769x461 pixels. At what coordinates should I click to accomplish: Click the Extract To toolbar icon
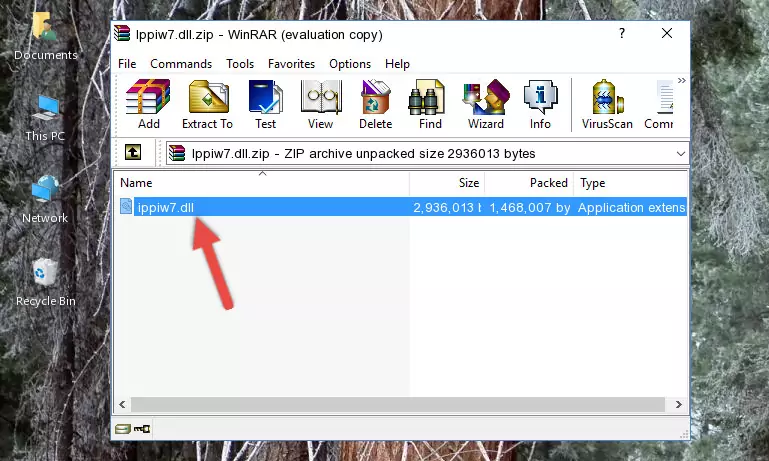click(207, 104)
